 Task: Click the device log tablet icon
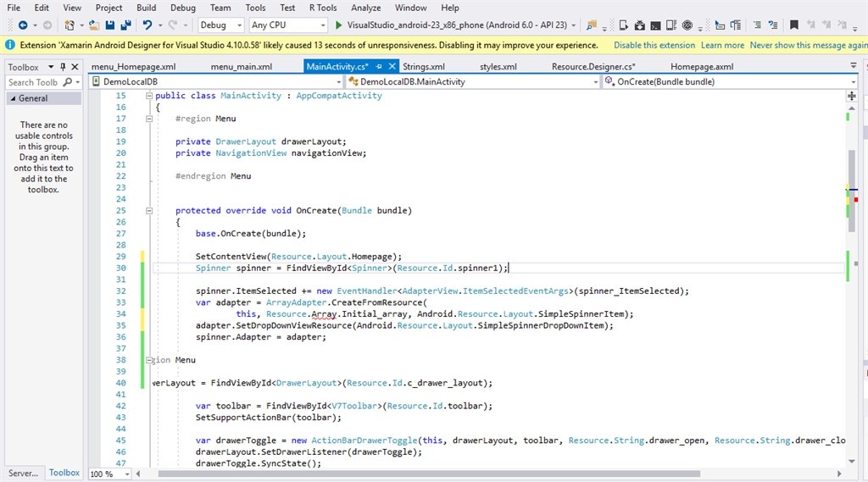coord(671,25)
